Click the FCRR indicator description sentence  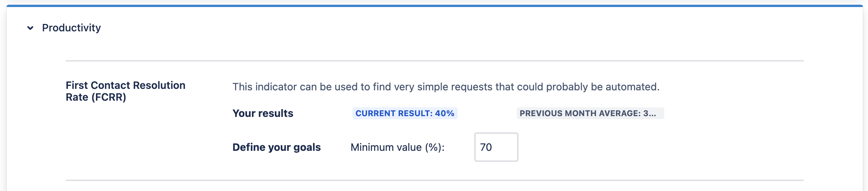click(x=445, y=87)
